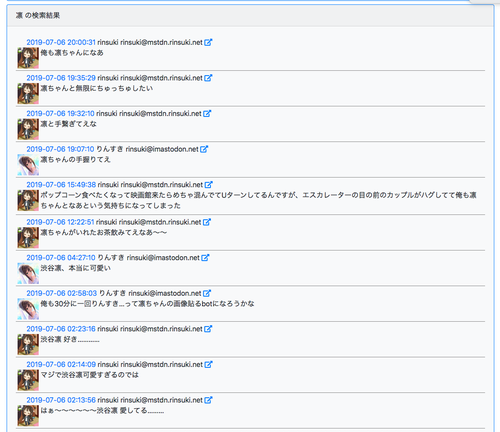
Task: Click avatar of the 19:32:10 post
Action: (x=28, y=129)
